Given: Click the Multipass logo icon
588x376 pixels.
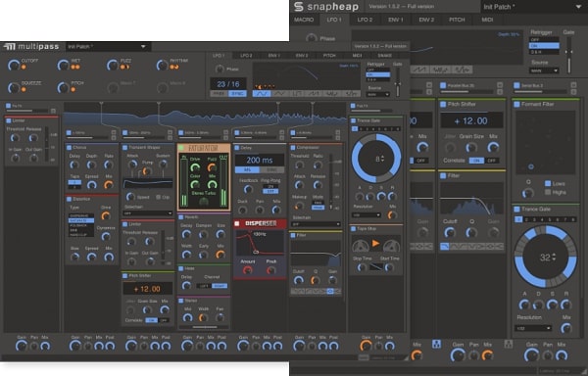Looking at the screenshot, I should [x=10, y=46].
